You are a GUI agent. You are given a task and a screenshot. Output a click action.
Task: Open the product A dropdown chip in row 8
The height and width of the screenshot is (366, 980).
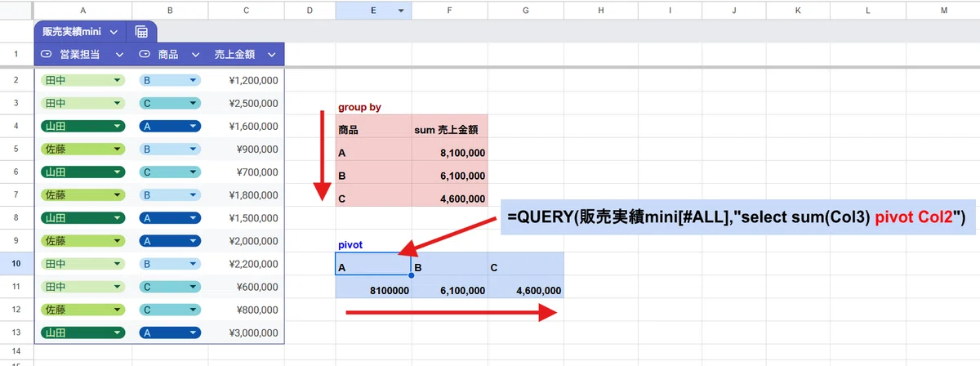click(170, 218)
